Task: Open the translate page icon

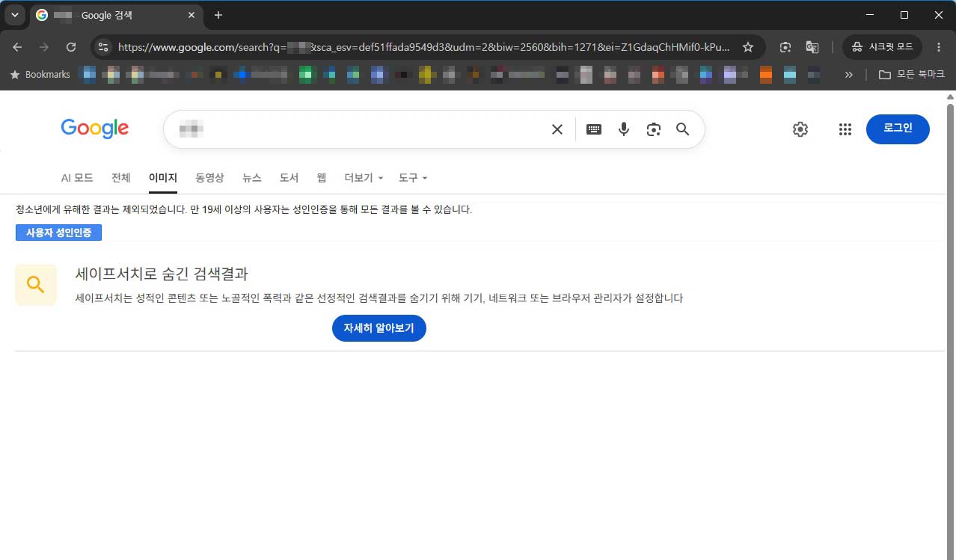Action: pos(812,47)
